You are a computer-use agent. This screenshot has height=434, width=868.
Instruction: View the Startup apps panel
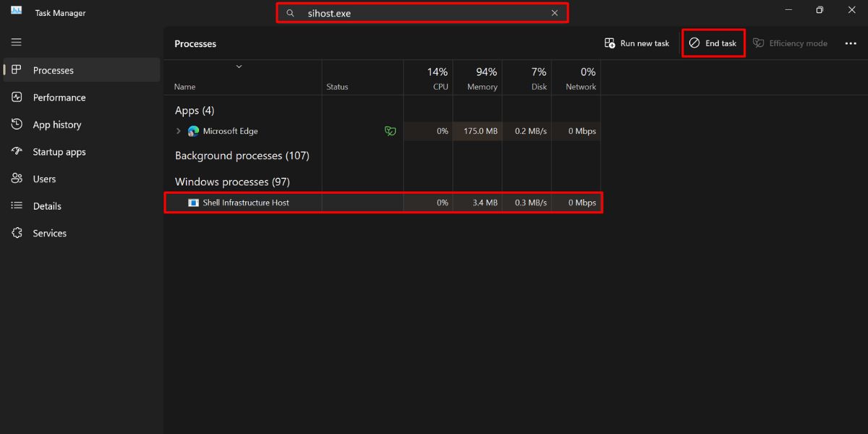tap(16, 151)
